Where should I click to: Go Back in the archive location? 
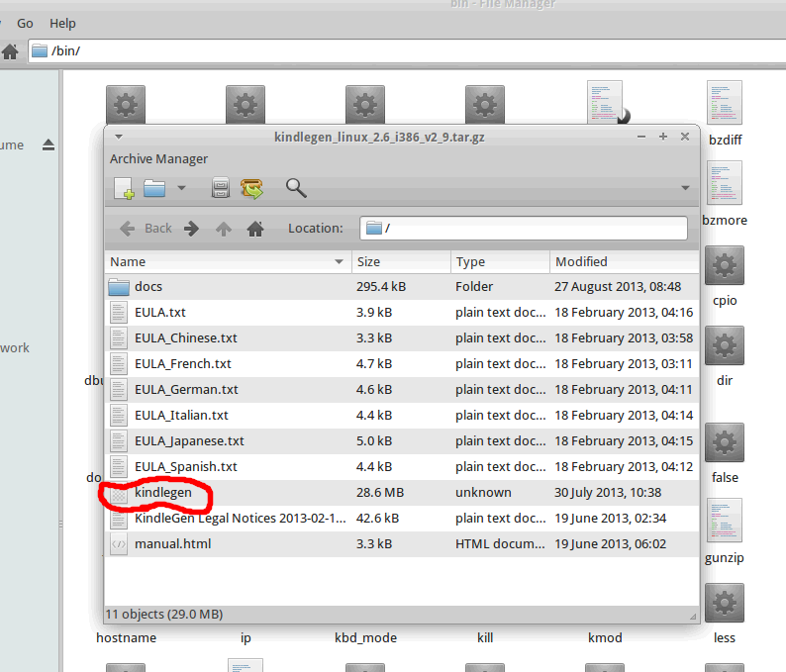click(x=146, y=229)
